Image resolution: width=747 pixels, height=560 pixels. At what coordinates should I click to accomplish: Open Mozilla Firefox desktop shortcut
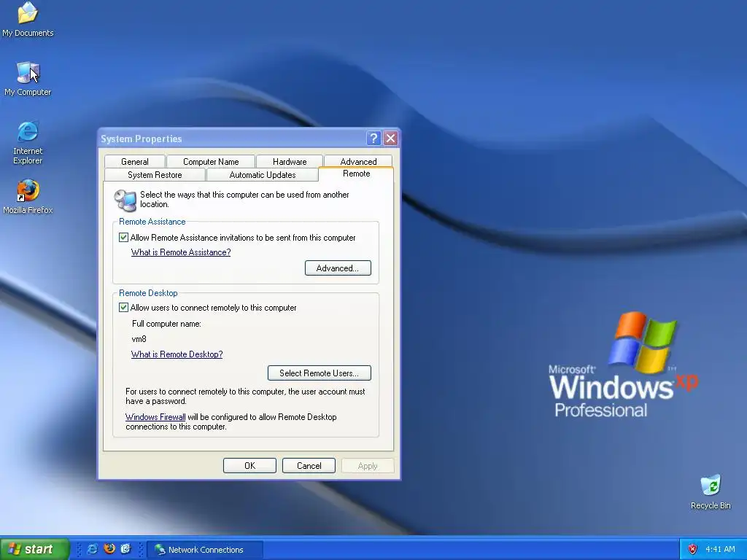pos(28,196)
